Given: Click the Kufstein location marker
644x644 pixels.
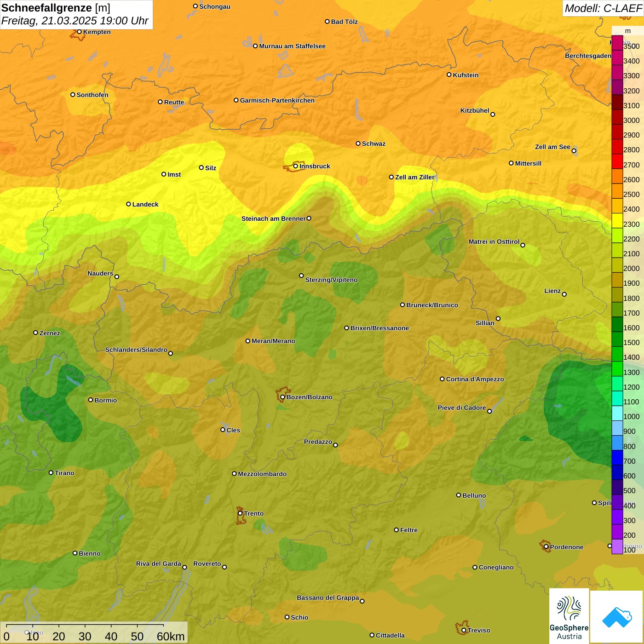Looking at the screenshot, I should pyautogui.click(x=449, y=75).
